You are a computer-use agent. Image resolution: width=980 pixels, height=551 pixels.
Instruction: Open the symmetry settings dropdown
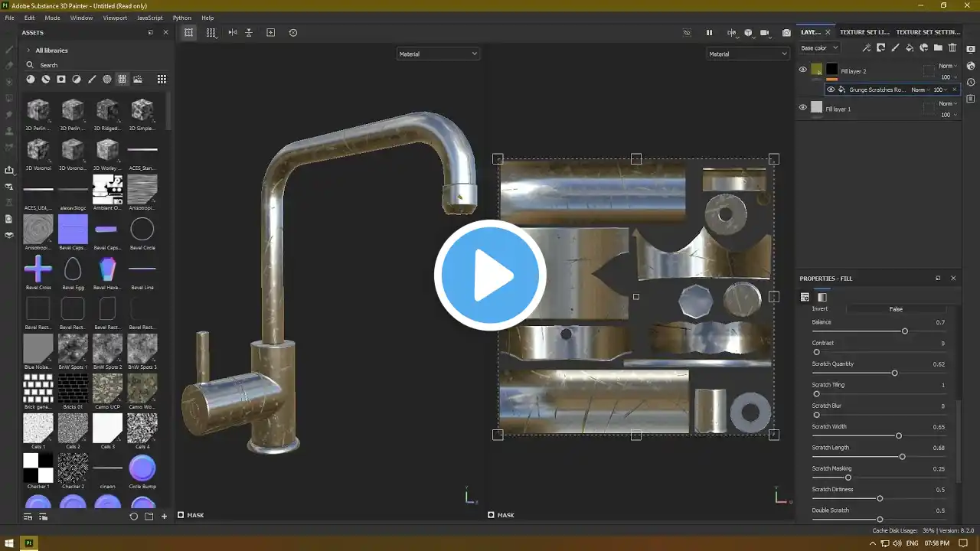point(732,32)
